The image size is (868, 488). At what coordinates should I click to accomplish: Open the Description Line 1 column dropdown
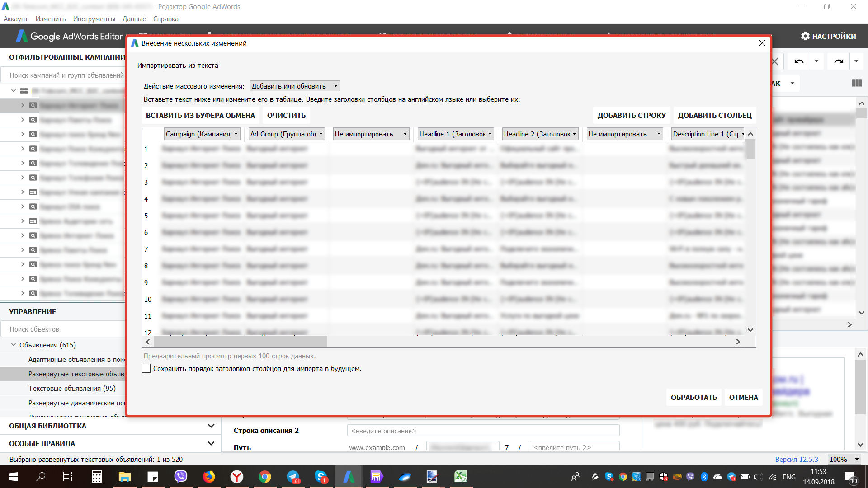coord(708,134)
